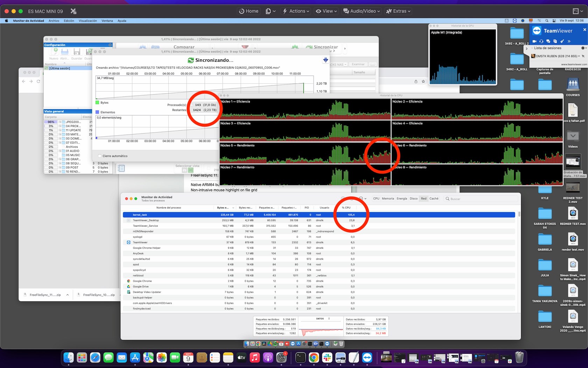This screenshot has height=368, width=588.
Task: Expand 01 AUDIO folder row
Action: coord(60,151)
